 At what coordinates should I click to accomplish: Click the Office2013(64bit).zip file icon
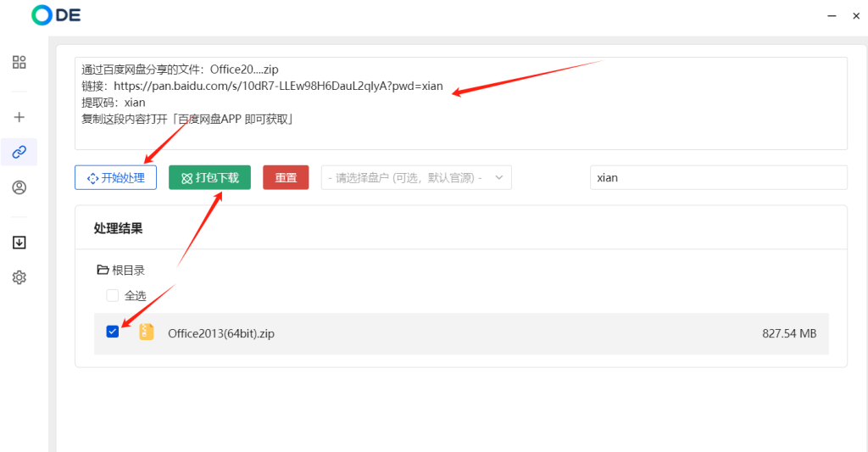click(x=146, y=332)
